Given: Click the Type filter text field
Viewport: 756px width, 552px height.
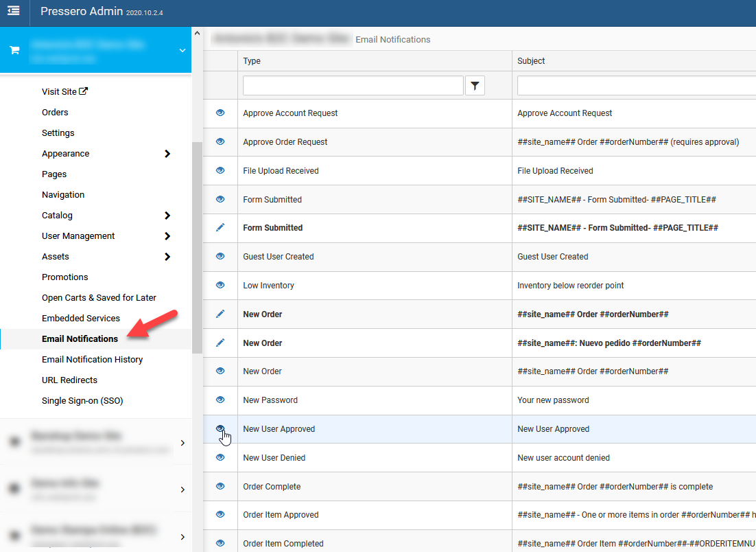Looking at the screenshot, I should pos(353,85).
